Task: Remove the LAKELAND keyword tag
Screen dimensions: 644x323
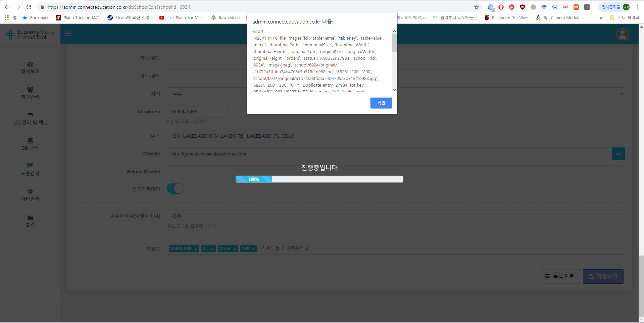Action: pyautogui.click(x=196, y=249)
